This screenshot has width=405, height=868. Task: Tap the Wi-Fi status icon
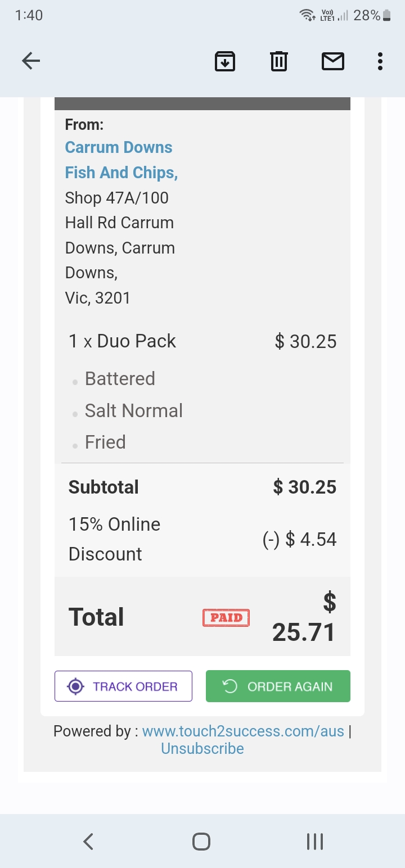(x=308, y=16)
